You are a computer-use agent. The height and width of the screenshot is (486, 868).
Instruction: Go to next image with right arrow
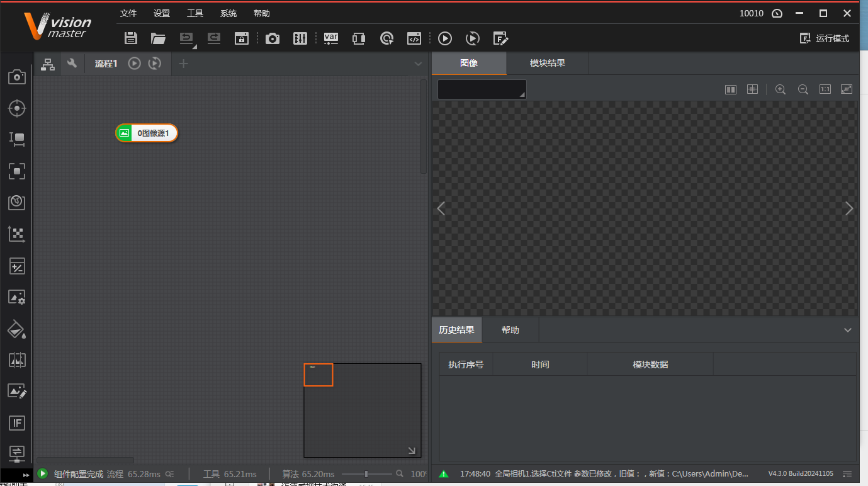pyautogui.click(x=849, y=208)
